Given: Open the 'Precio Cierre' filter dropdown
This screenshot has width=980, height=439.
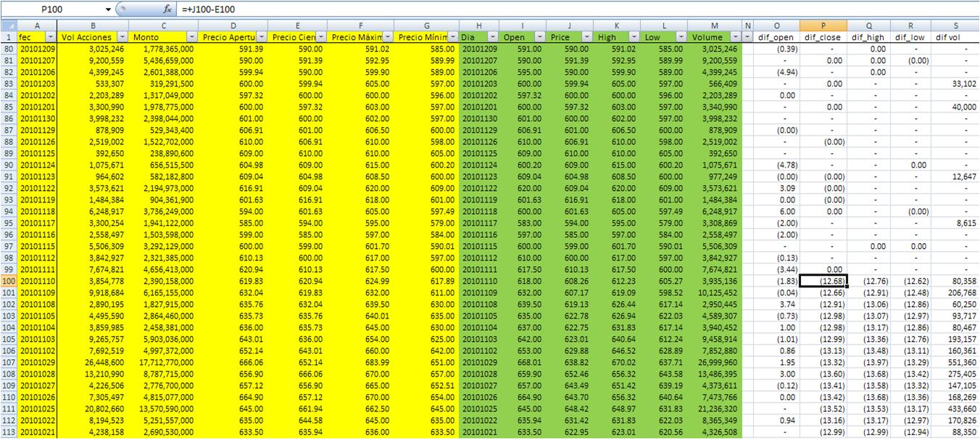Looking at the screenshot, I should (x=320, y=36).
